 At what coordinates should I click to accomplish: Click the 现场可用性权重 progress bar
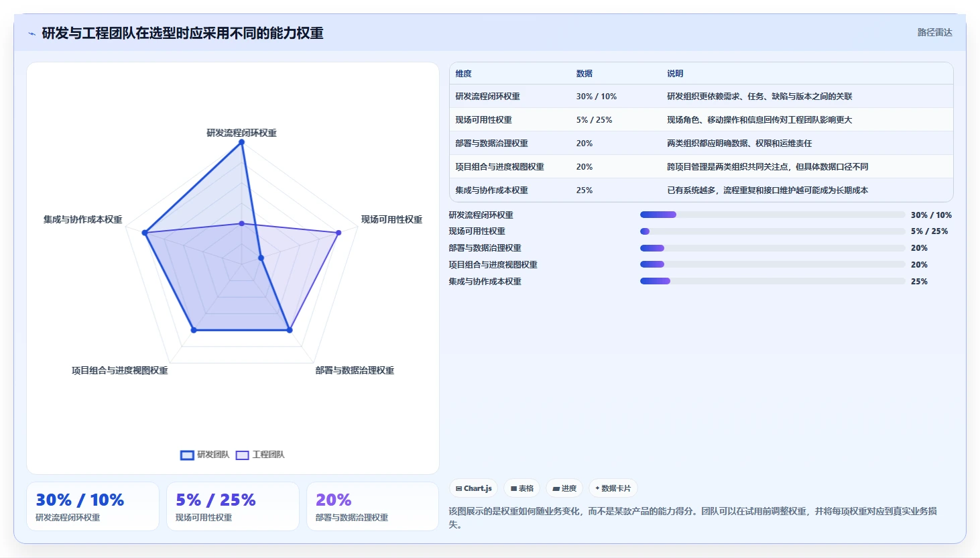772,231
